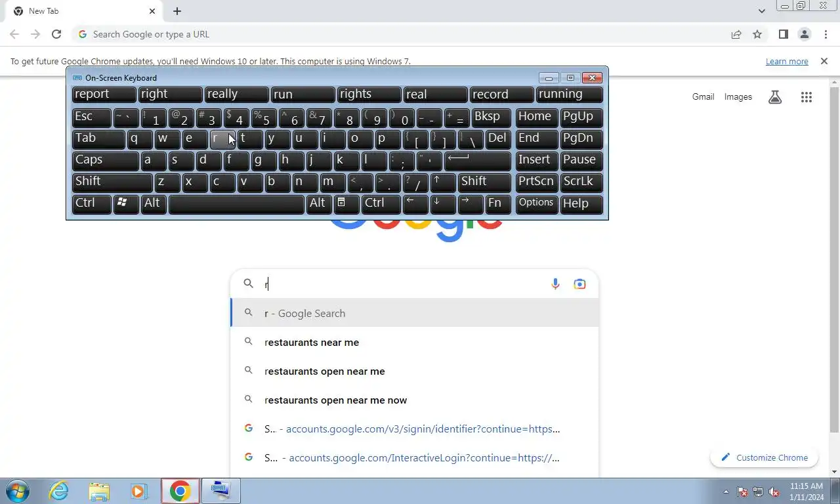Image resolution: width=840 pixels, height=504 pixels.
Task: Open the Gmail link
Action: [x=703, y=97]
